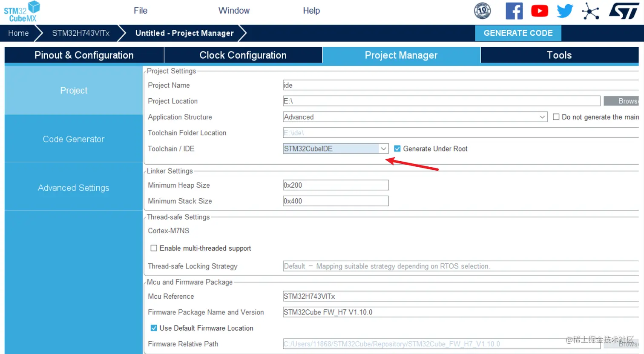Open the File menu
644x354 pixels.
coord(141,11)
